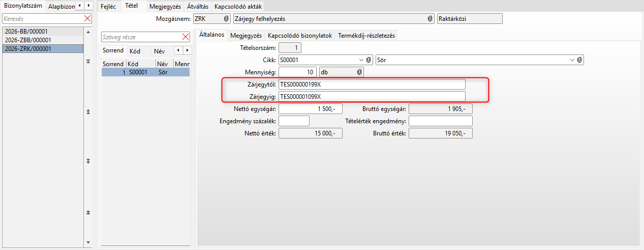644x250 pixels.
Task: Click the Menn column header in grid
Action: pos(181,64)
